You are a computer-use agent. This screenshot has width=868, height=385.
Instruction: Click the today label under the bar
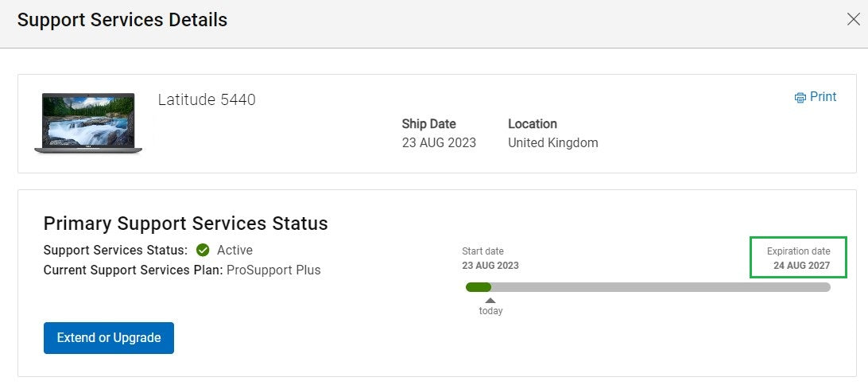[490, 311]
